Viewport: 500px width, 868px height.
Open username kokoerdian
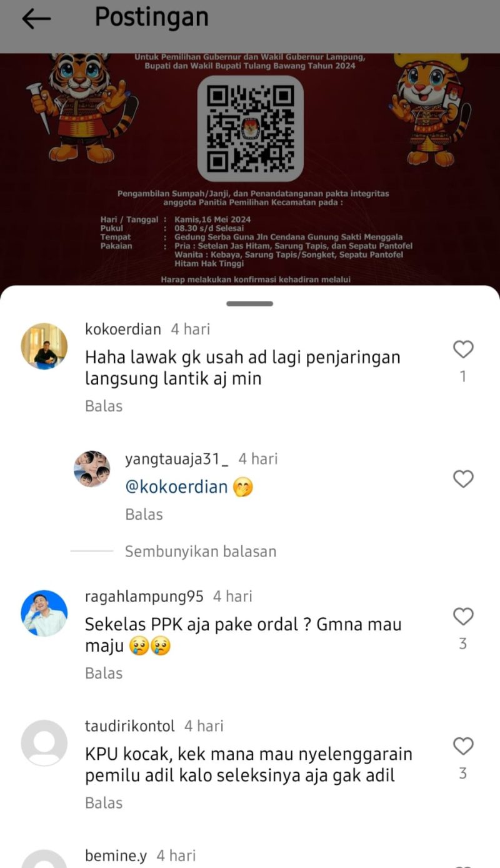point(123,329)
